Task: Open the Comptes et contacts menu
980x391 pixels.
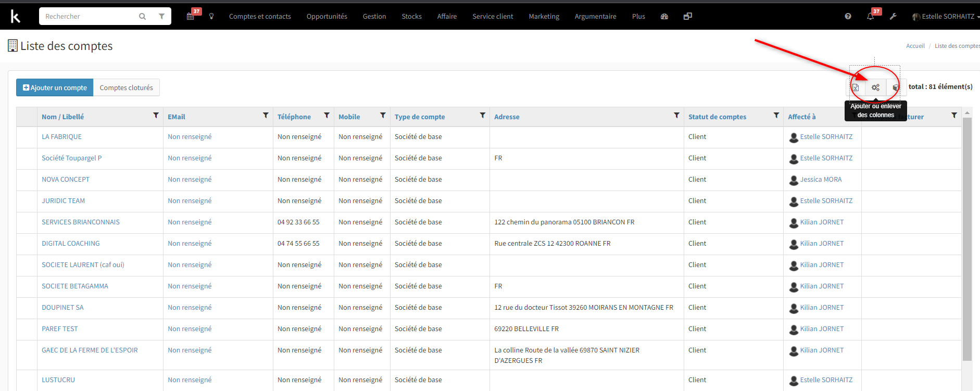Action: coord(260,17)
